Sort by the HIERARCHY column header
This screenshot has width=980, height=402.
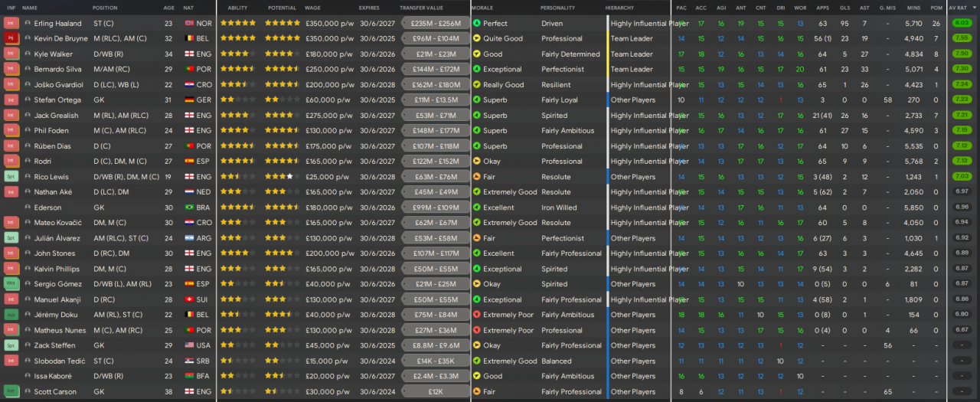pos(619,8)
